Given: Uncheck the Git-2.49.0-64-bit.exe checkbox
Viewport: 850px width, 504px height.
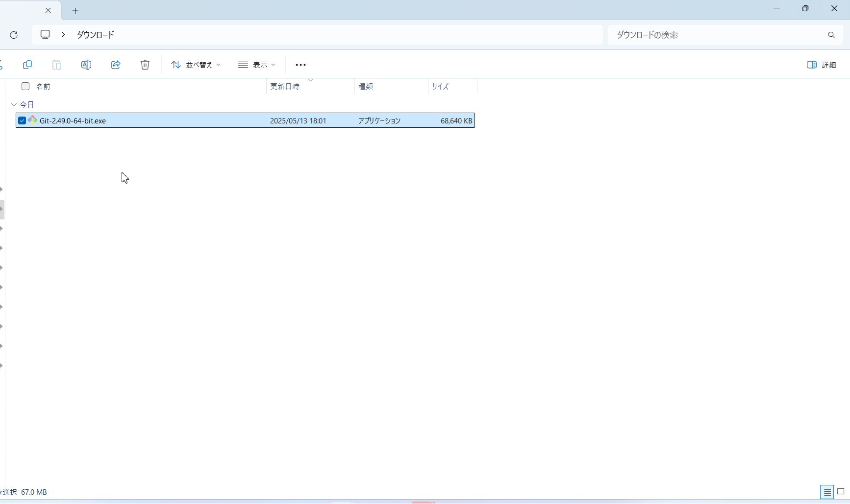Looking at the screenshot, I should (x=22, y=120).
